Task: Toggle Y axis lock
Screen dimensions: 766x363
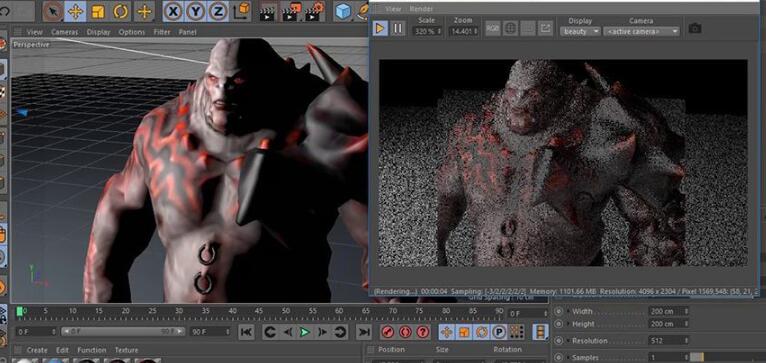Action: click(x=195, y=12)
